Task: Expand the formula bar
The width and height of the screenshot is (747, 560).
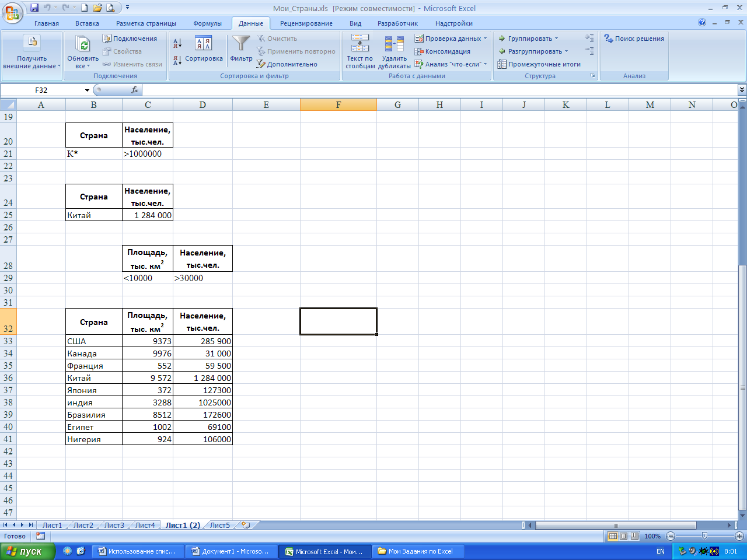Action: pos(742,90)
